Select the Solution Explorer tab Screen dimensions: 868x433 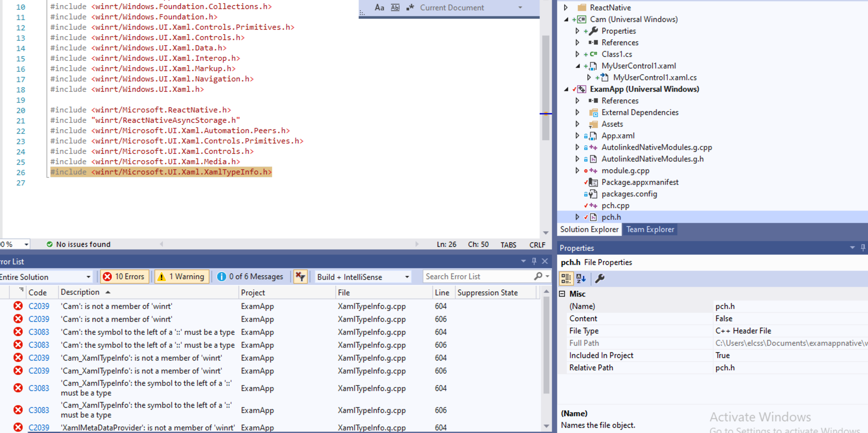[589, 229]
